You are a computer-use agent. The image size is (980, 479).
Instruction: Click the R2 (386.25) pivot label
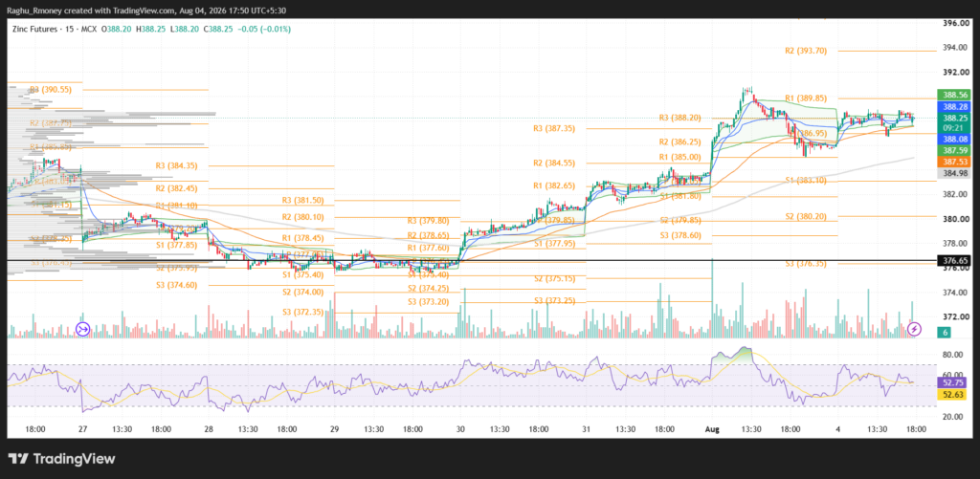(x=680, y=142)
